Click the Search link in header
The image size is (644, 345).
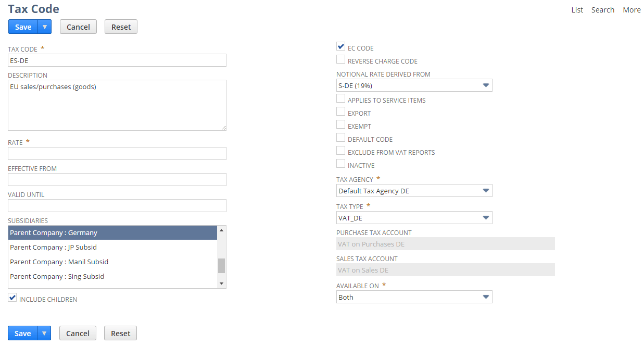coord(602,10)
